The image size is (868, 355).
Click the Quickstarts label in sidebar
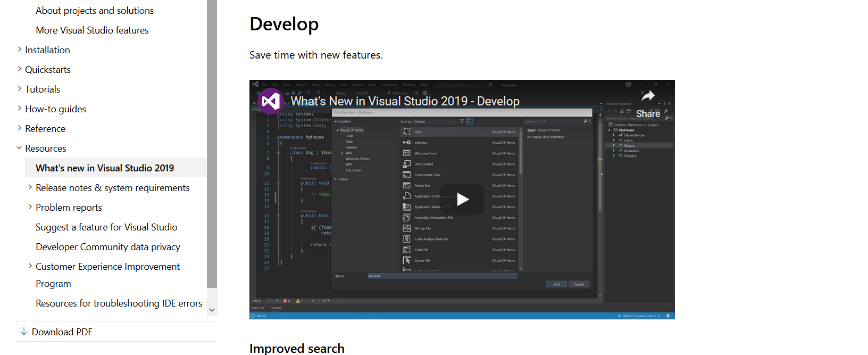pyautogui.click(x=48, y=70)
